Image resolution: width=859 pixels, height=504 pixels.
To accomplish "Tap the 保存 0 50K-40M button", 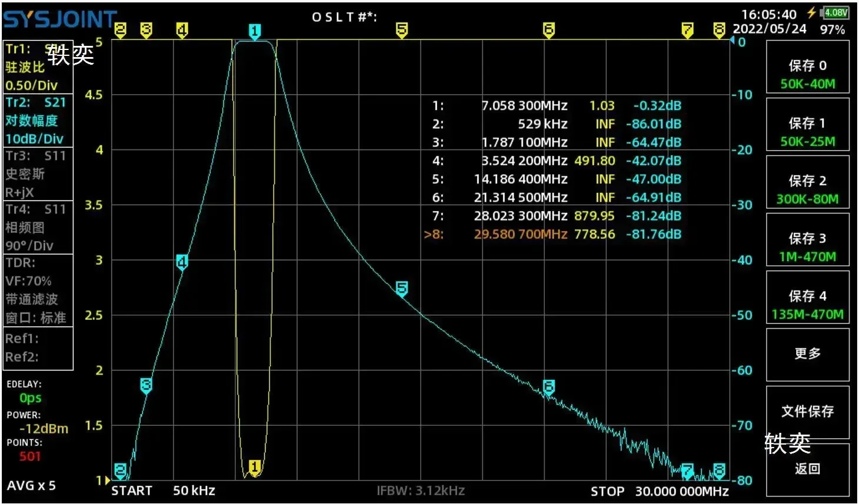I will coord(807,66).
